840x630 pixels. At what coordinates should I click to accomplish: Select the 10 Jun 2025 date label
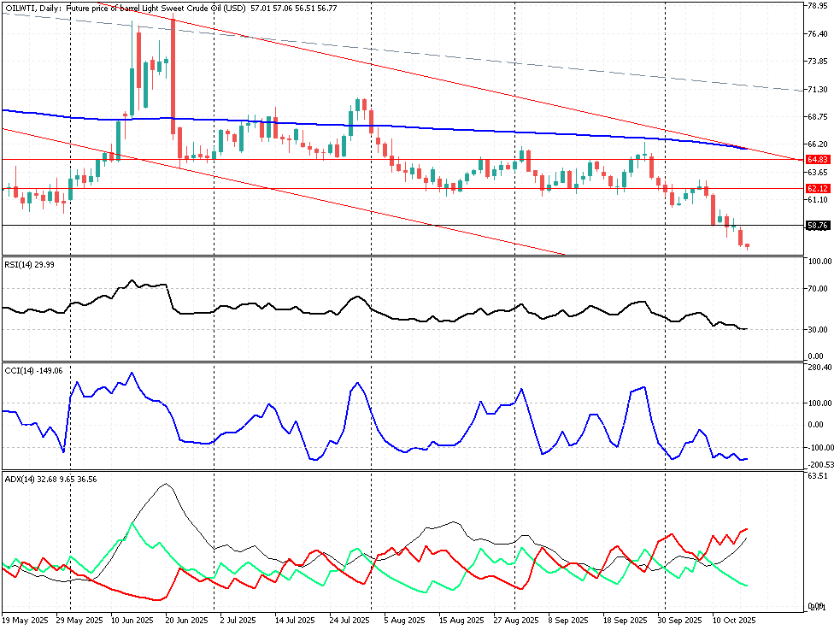[x=132, y=619]
